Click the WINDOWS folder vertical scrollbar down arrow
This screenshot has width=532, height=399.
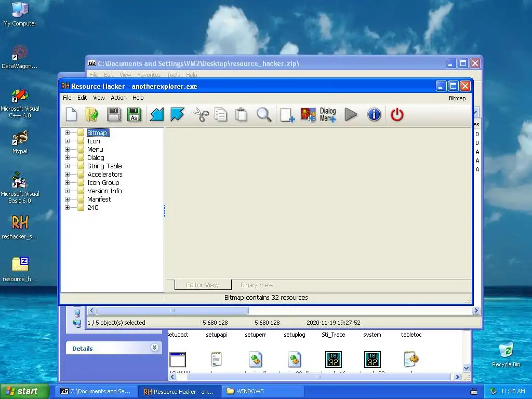point(466,368)
